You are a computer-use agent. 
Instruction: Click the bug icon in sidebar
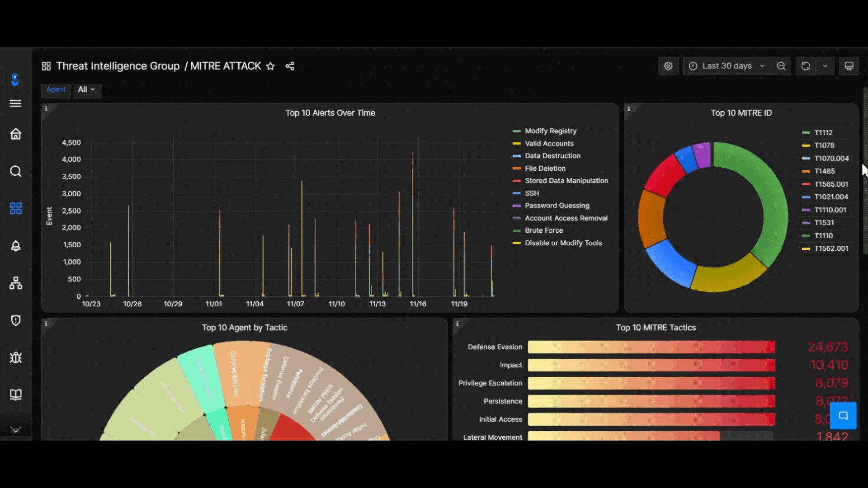pos(16,357)
